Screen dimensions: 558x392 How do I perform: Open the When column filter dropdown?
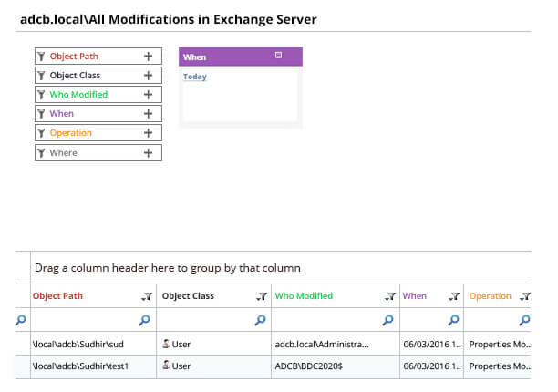(454, 296)
